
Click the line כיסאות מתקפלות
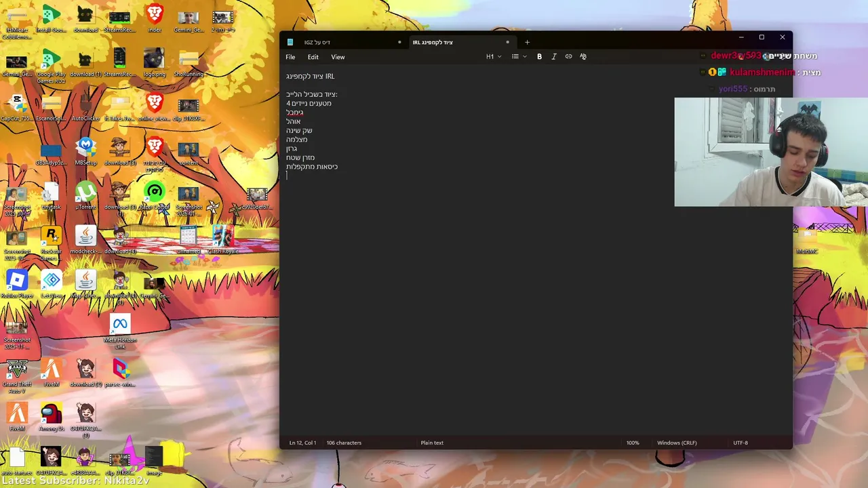311,167
